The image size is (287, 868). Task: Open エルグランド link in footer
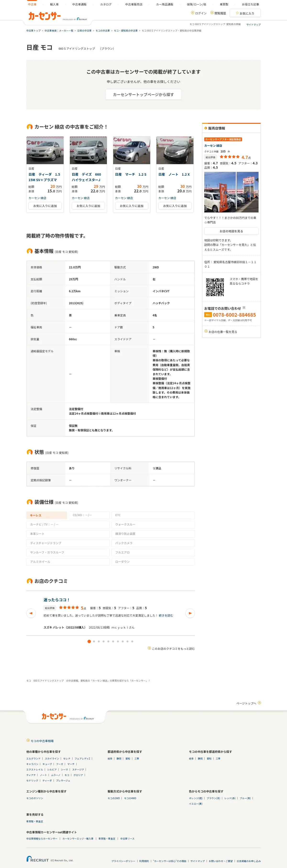coord(33,759)
